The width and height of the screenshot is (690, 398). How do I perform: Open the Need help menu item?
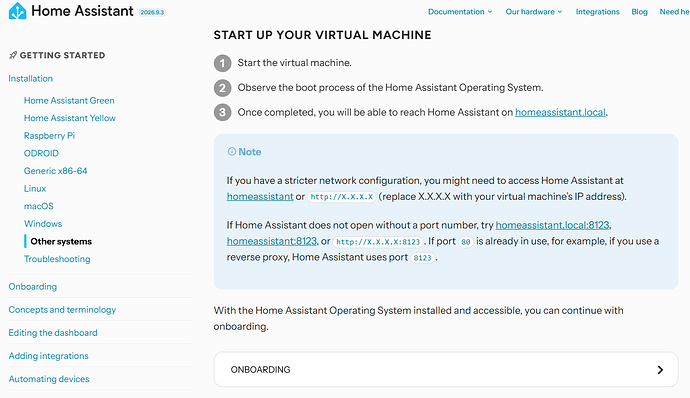click(x=675, y=12)
